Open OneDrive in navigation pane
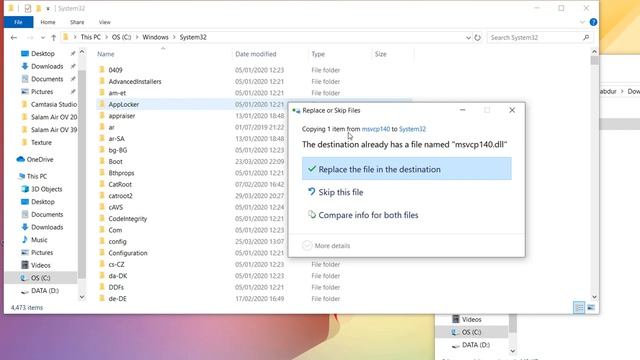The image size is (640, 360). [40, 159]
